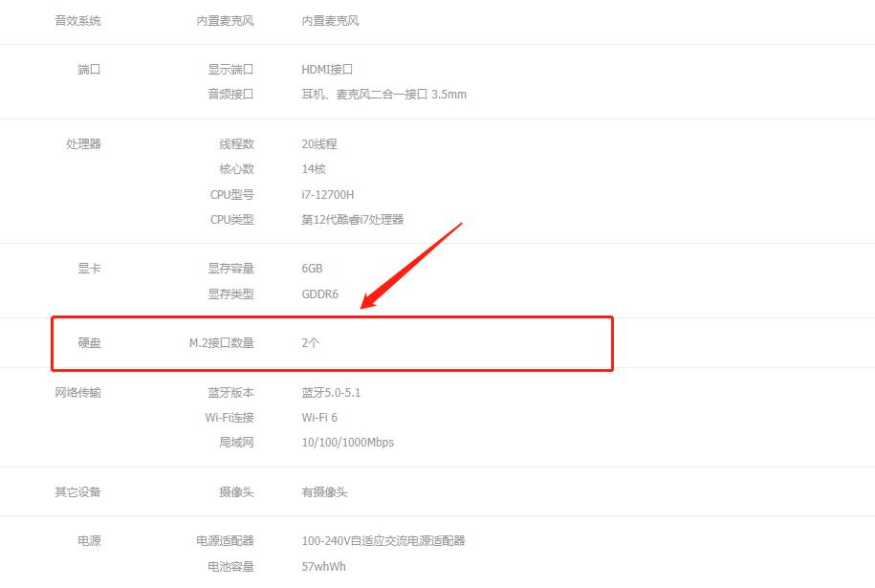Click the 6GB value
Viewport: 875px width, 588px height.
pos(312,268)
